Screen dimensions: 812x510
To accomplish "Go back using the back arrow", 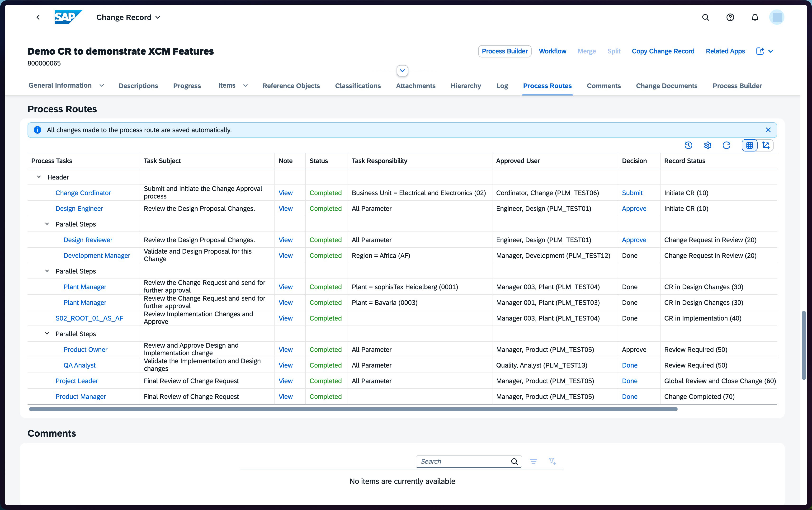I will (x=38, y=18).
